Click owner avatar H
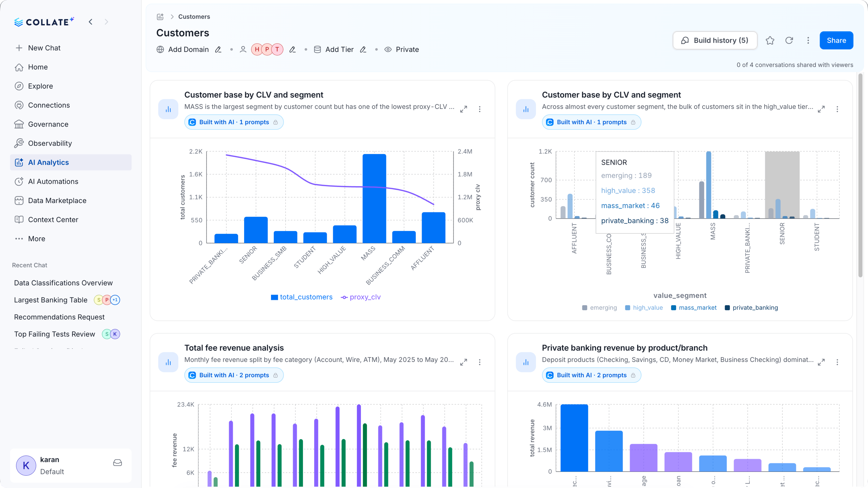The height and width of the screenshot is (488, 868). point(257,49)
